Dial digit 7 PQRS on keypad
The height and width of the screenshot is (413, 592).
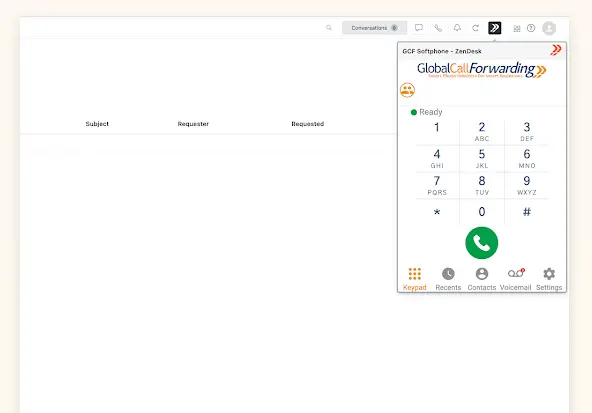click(437, 186)
